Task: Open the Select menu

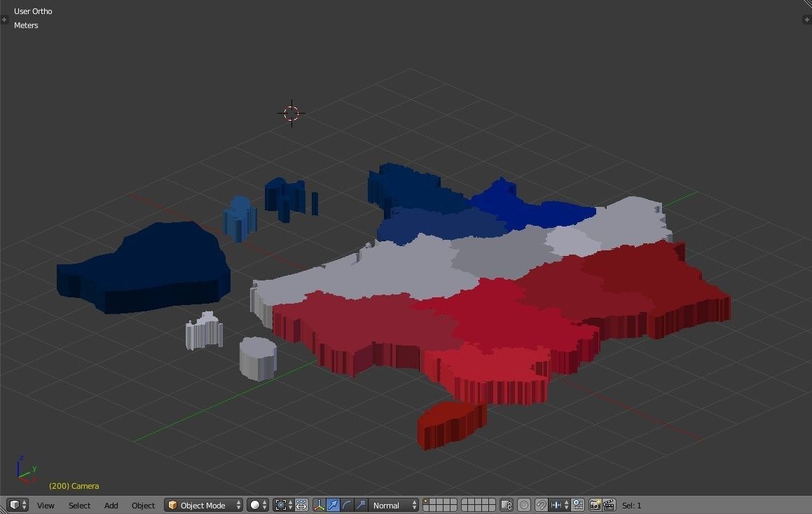Action: 79,505
